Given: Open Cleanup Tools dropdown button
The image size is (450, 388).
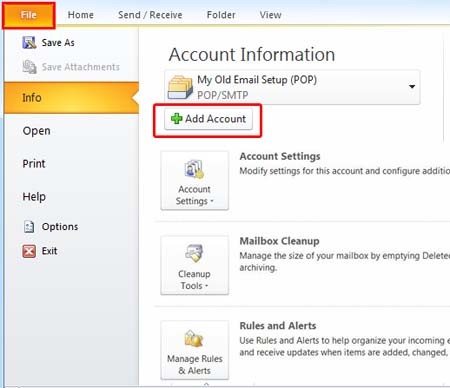Looking at the screenshot, I should [195, 265].
